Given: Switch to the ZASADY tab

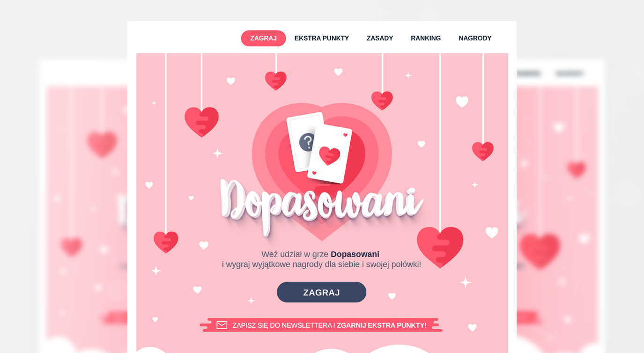Looking at the screenshot, I should pyautogui.click(x=380, y=38).
